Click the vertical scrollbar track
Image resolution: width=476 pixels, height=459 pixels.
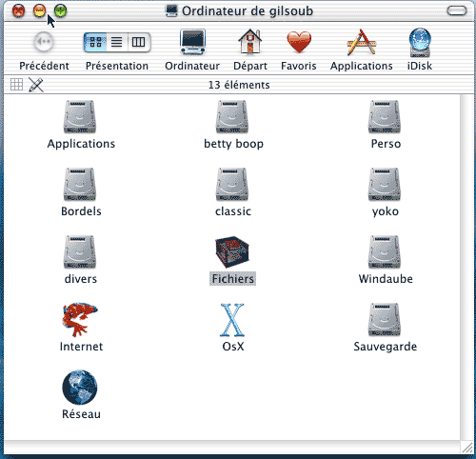coord(466,267)
